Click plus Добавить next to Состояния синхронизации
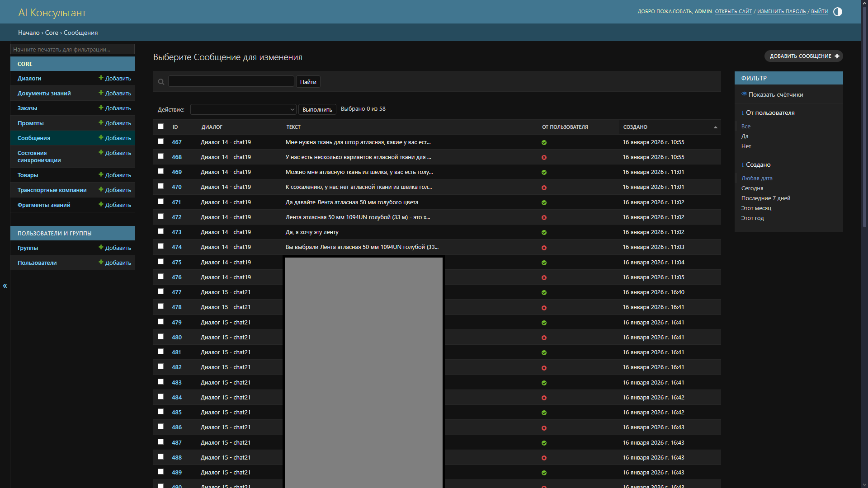868x488 pixels. click(115, 153)
